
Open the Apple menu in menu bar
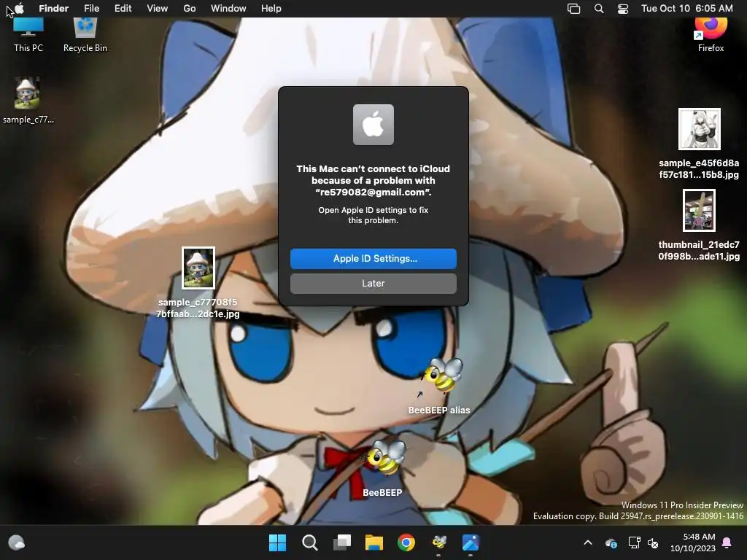[19, 8]
